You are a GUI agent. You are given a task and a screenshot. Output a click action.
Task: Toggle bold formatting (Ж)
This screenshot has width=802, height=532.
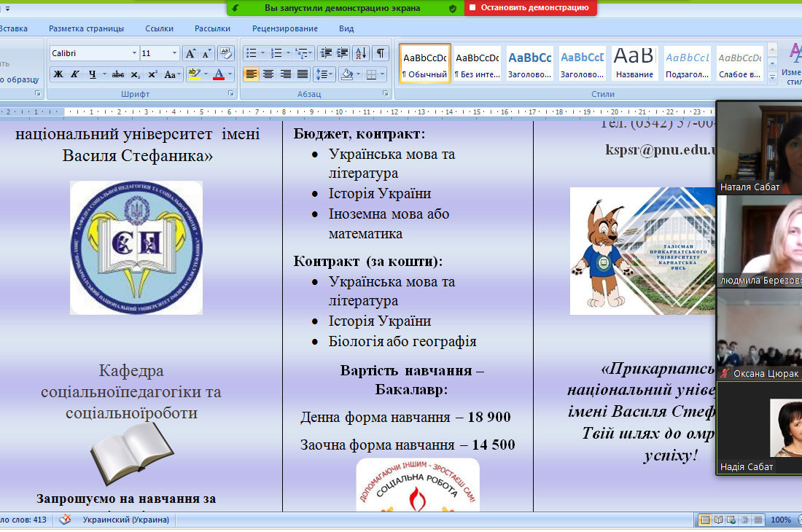pyautogui.click(x=58, y=74)
